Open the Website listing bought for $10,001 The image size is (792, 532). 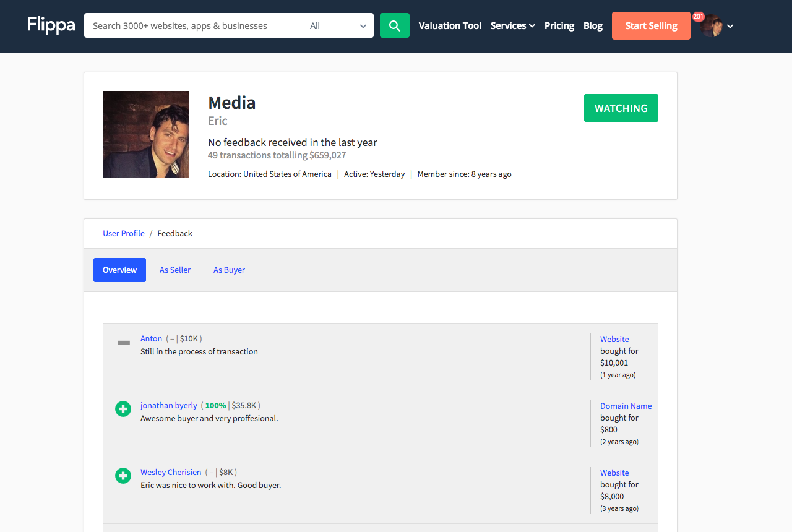(614, 339)
